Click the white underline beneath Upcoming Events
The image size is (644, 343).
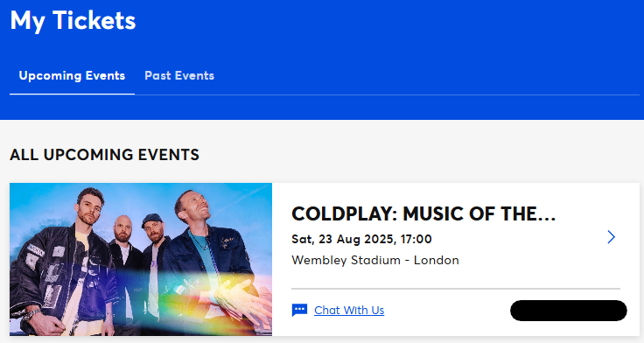[x=73, y=94]
